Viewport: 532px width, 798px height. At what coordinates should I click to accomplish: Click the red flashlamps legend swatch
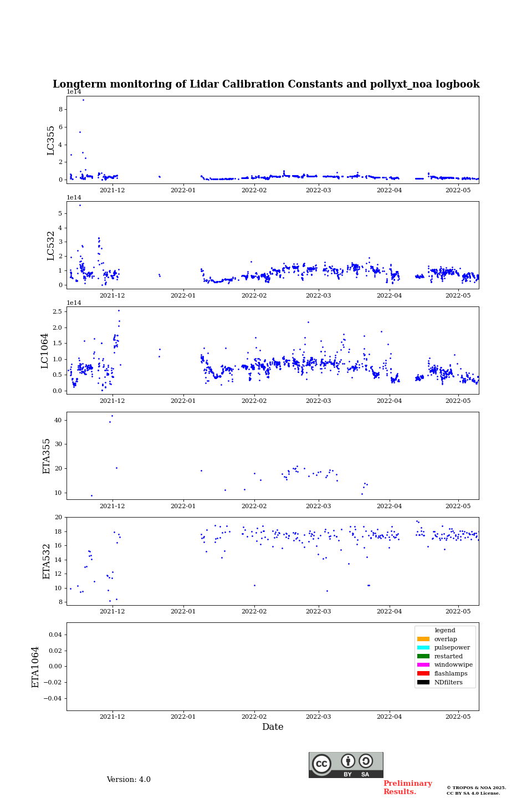[x=423, y=673]
